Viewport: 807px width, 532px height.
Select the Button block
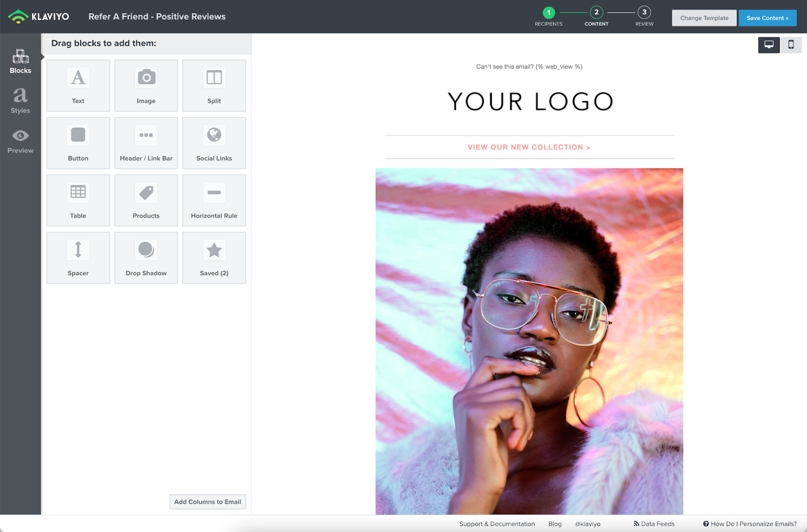tap(78, 143)
